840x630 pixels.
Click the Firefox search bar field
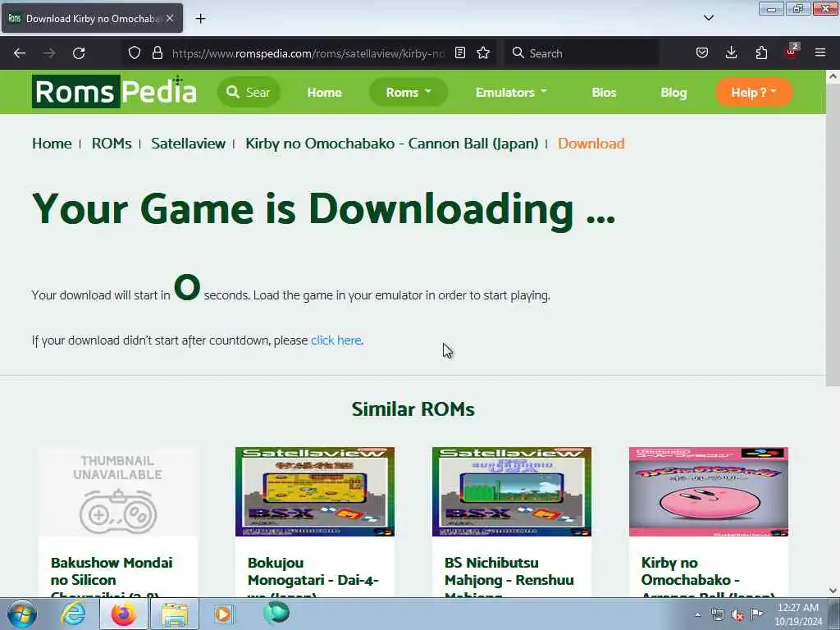[x=582, y=53]
